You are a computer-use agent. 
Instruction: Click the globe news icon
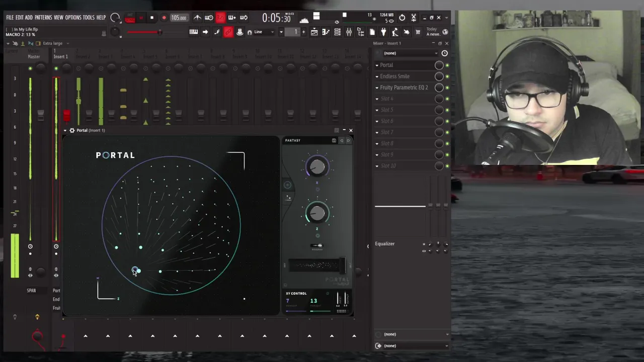pyautogui.click(x=445, y=32)
